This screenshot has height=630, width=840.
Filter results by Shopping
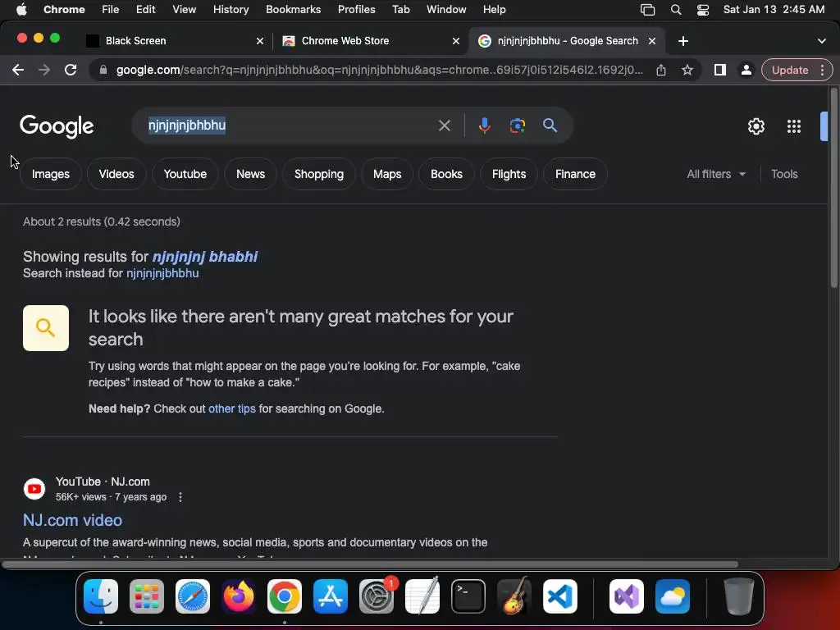click(x=319, y=174)
